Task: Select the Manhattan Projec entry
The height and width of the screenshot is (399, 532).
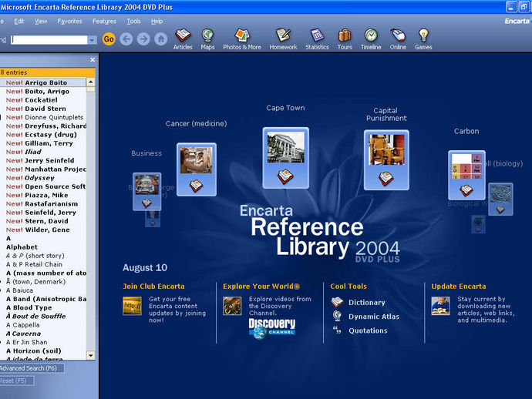Action: pos(43,169)
